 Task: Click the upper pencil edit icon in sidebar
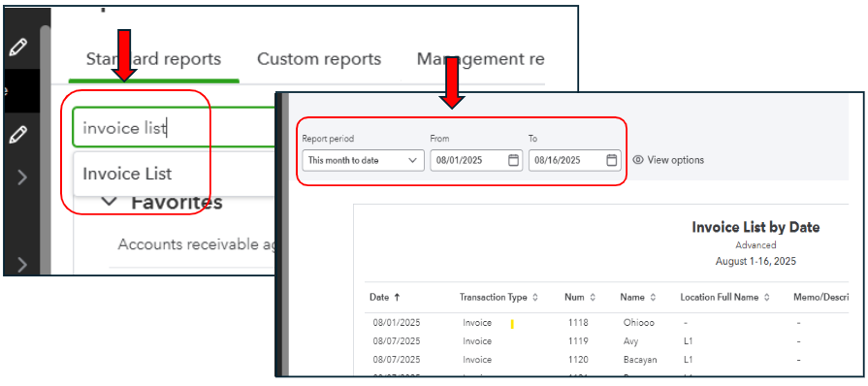[17, 47]
